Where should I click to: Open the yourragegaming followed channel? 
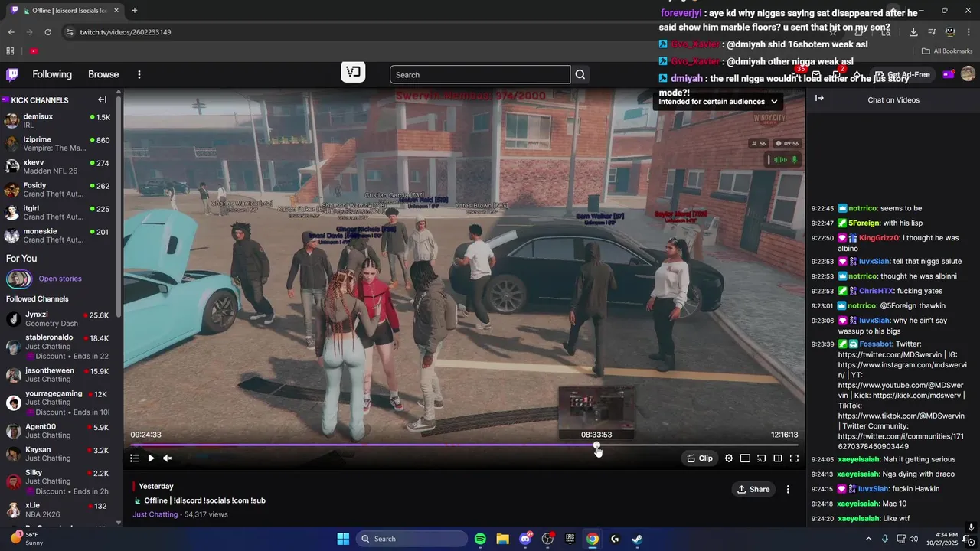[59, 403]
